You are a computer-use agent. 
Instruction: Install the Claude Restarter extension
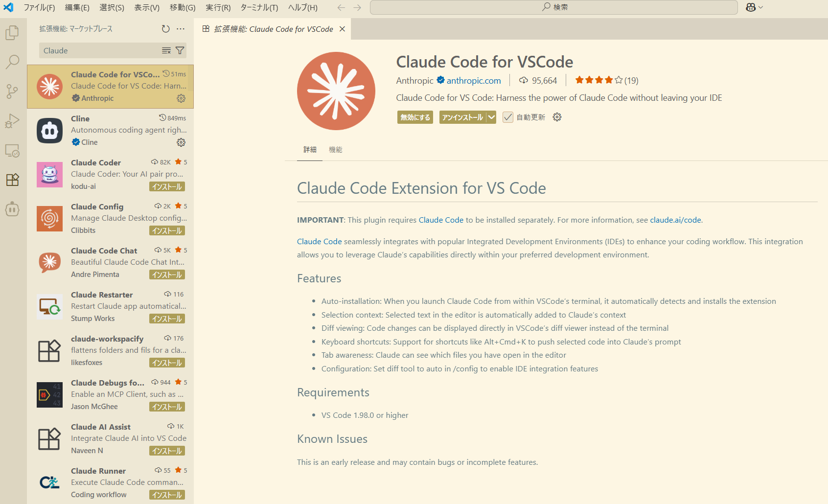point(167,319)
